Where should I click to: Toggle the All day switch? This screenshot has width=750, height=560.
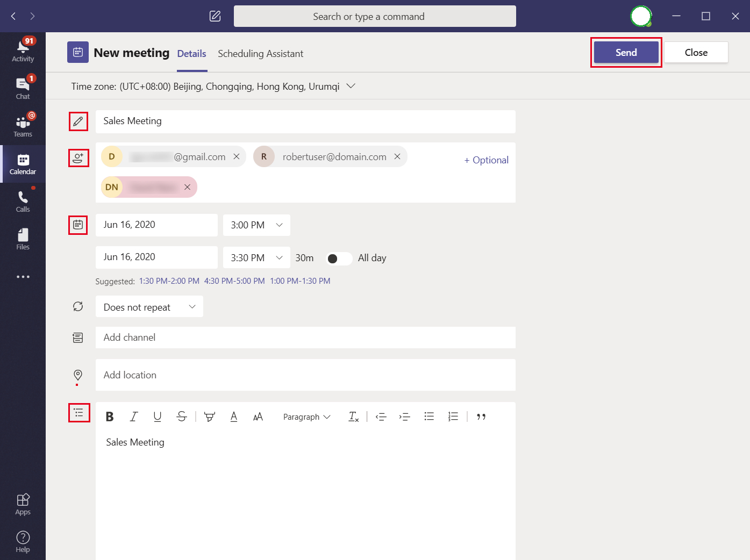pos(339,259)
